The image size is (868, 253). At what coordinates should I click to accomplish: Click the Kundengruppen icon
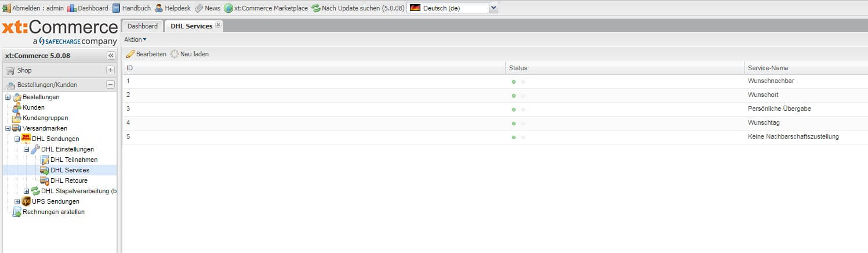(x=17, y=118)
